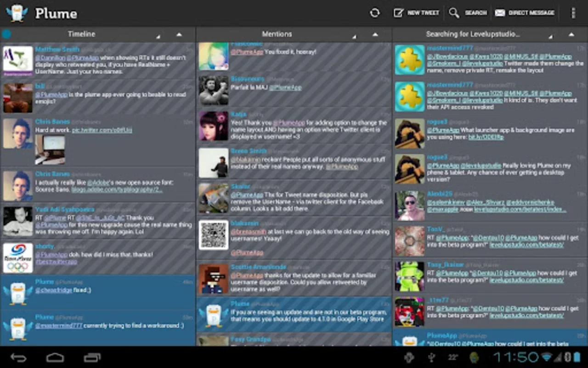Screen dimensions: 588x368
Task: Open the Direct Message composer
Action: tap(525, 13)
